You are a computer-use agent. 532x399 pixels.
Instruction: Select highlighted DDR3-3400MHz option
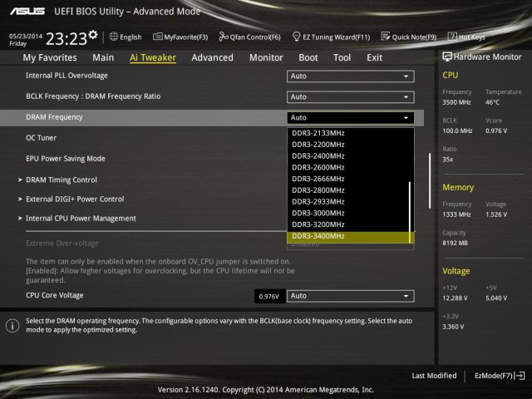click(348, 237)
